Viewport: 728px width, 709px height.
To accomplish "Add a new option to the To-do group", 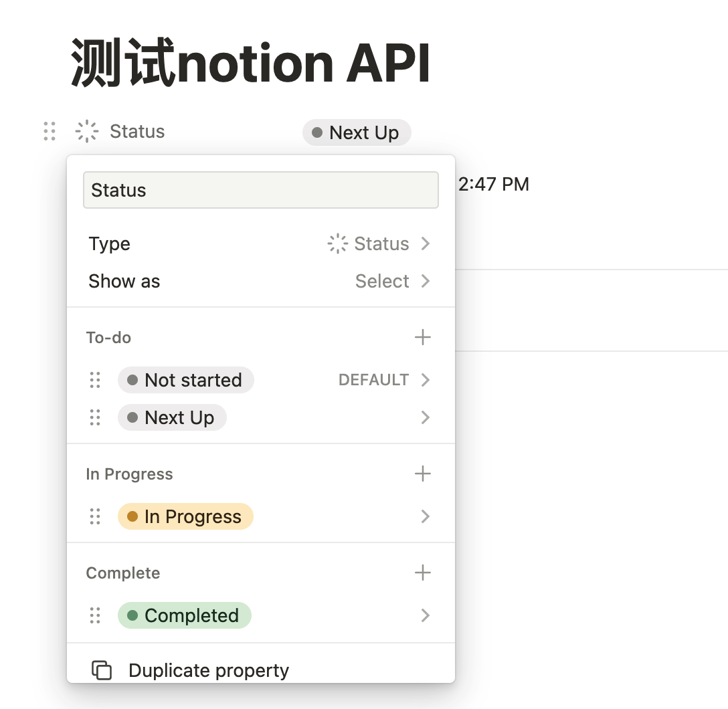I will click(x=422, y=338).
